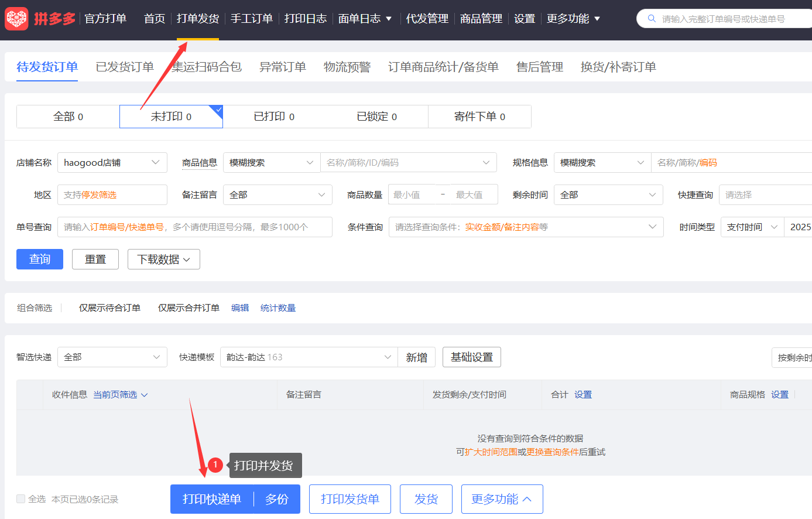Open the 店铺名称 dropdown
812x519 pixels.
click(112, 162)
